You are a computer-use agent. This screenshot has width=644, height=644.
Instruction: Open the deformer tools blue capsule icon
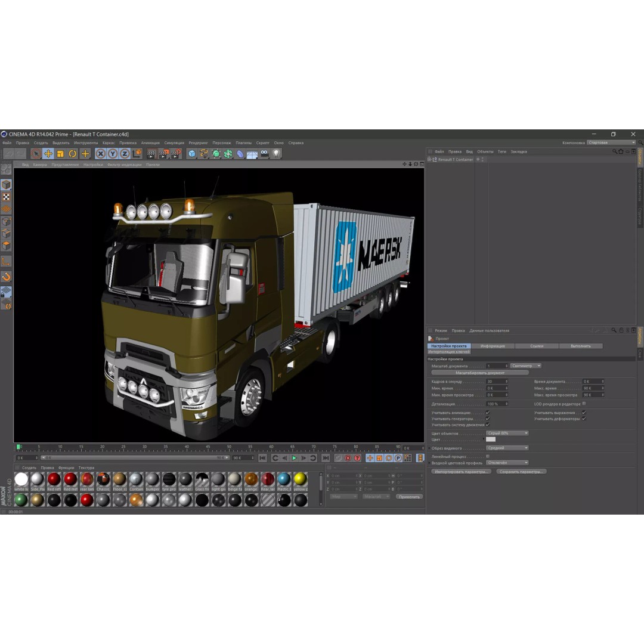point(240,154)
